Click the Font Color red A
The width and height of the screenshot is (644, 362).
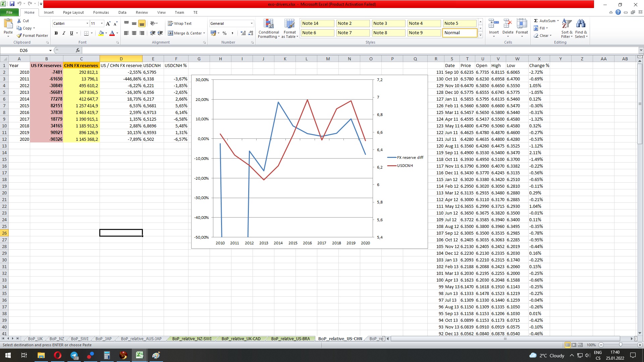pos(112,33)
